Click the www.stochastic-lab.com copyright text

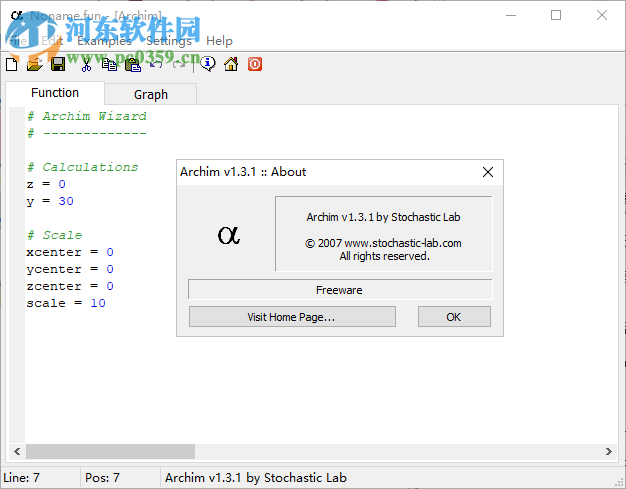pyautogui.click(x=383, y=243)
